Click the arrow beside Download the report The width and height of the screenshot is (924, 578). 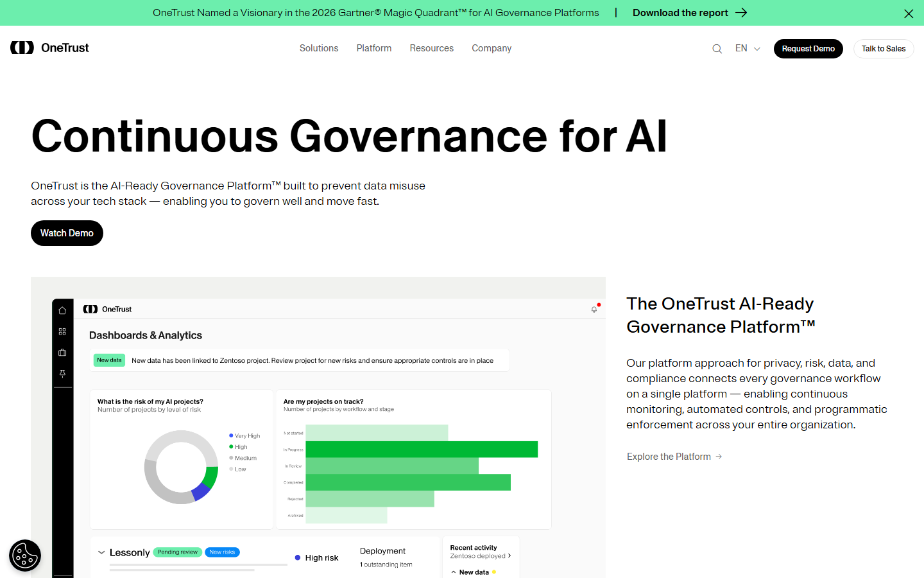pyautogui.click(x=741, y=13)
